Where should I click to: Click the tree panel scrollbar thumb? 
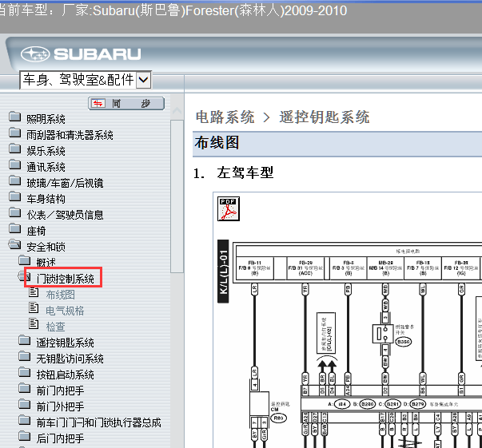[x=177, y=196]
